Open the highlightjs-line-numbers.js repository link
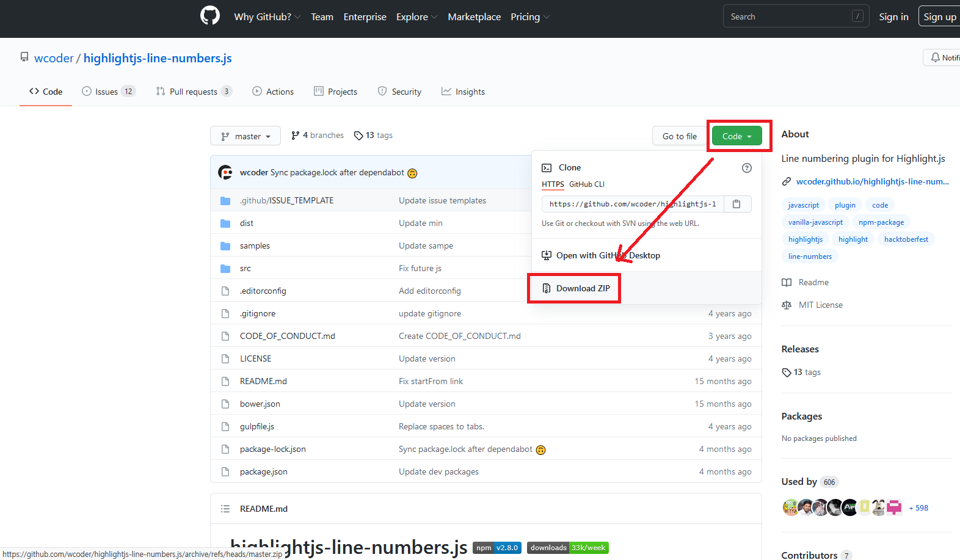Viewport: 960px width, 560px height. click(x=158, y=58)
